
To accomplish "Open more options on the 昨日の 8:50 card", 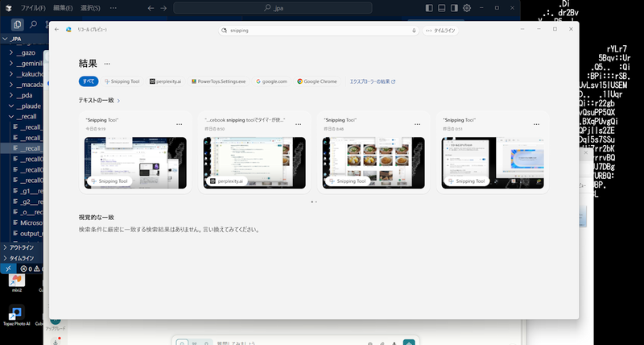I will point(299,124).
